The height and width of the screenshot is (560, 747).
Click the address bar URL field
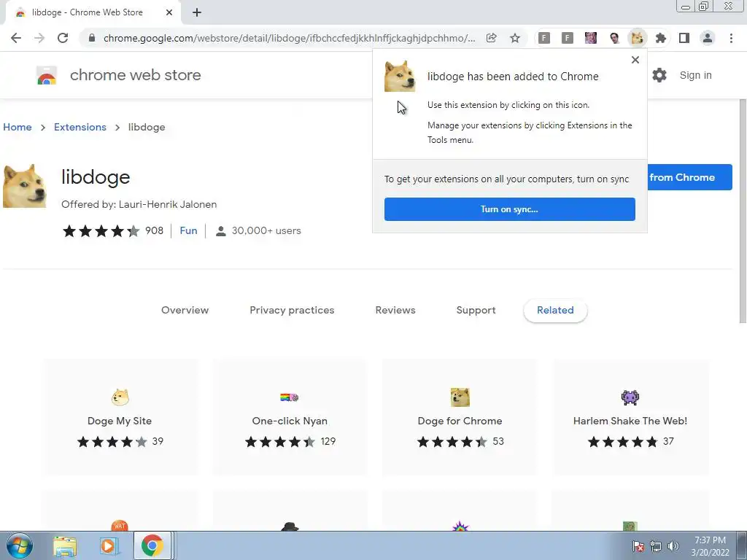[x=289, y=38]
